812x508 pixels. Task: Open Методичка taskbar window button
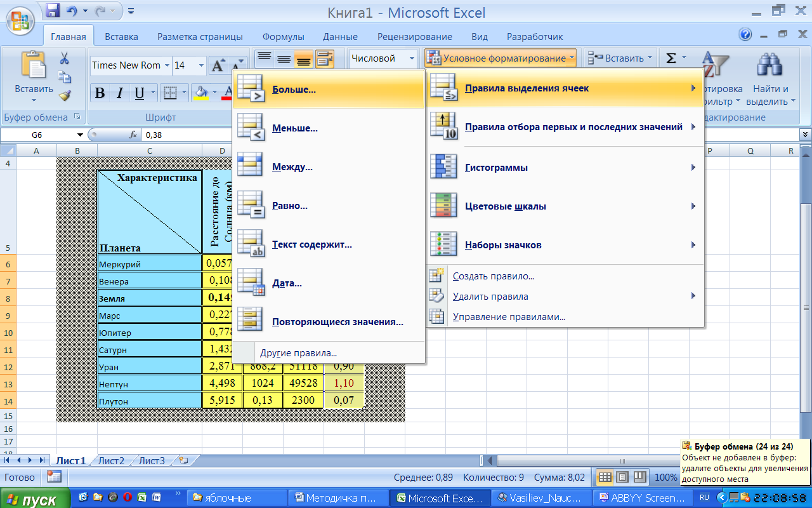tap(338, 498)
